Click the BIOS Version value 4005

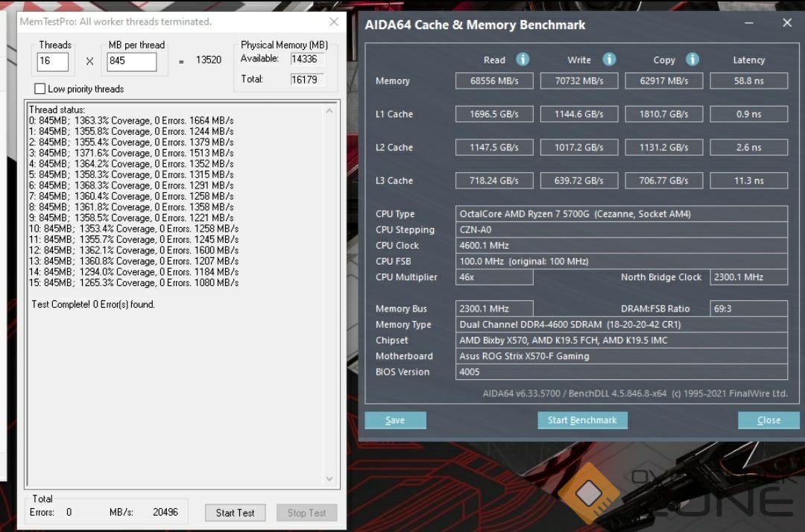point(622,372)
